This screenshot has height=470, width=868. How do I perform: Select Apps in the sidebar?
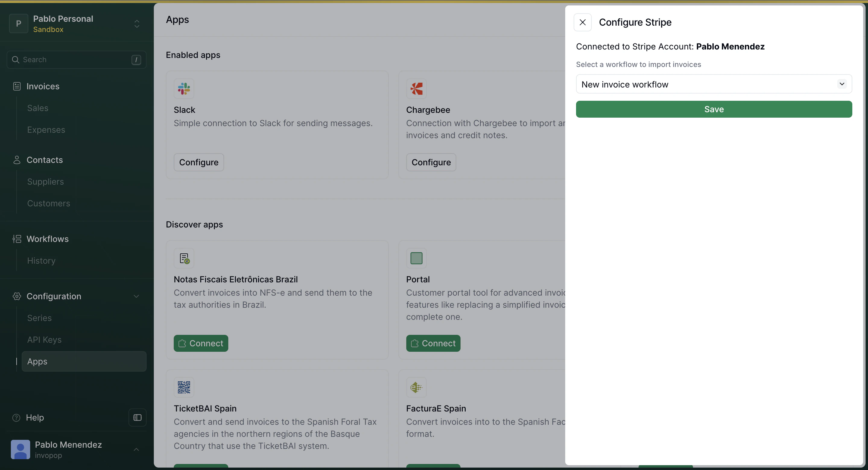click(37, 361)
